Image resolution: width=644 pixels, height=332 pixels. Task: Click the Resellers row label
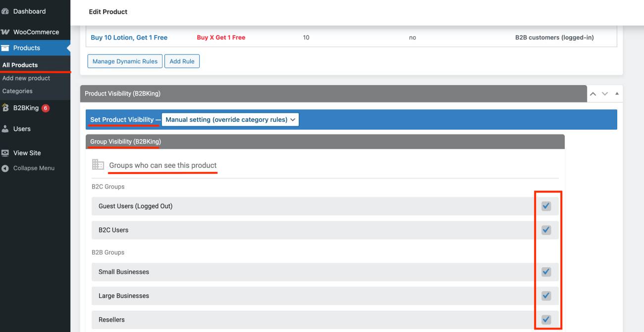pyautogui.click(x=111, y=320)
